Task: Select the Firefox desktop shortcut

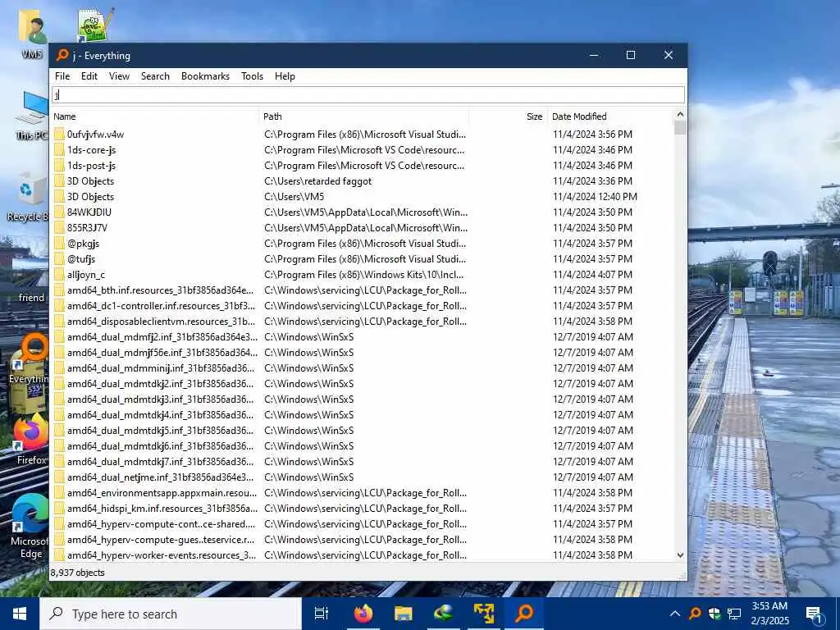Action: (30, 440)
